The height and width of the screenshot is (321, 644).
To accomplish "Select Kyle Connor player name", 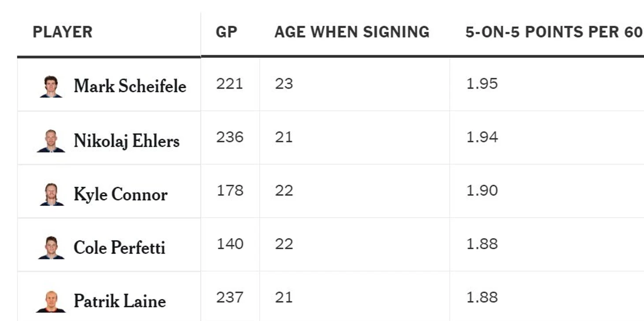I will pyautogui.click(x=120, y=194).
